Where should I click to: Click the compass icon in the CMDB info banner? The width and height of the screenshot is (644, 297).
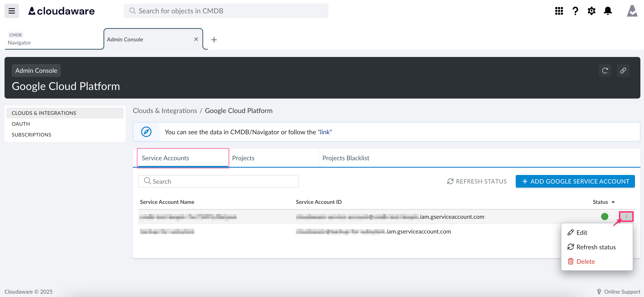(147, 132)
